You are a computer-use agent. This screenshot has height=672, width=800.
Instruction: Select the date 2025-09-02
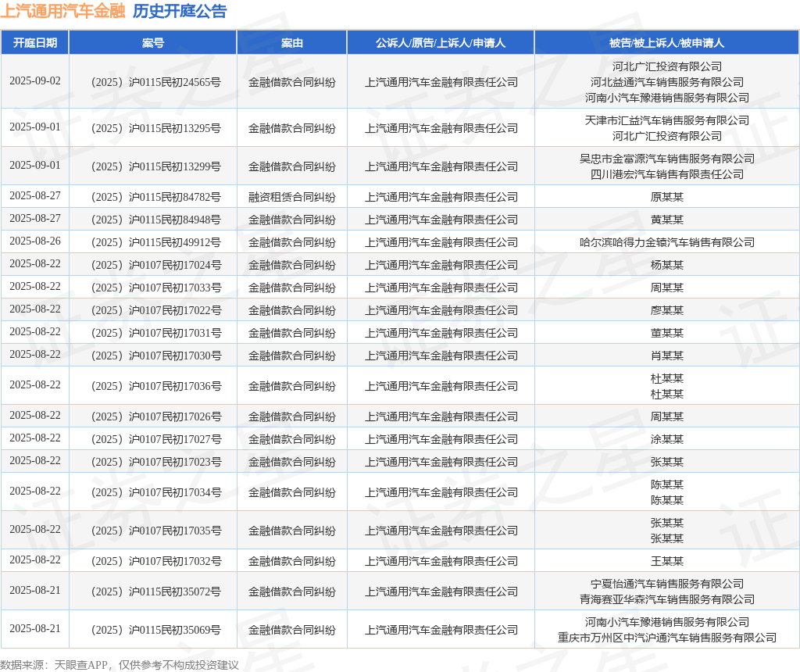pos(34,80)
